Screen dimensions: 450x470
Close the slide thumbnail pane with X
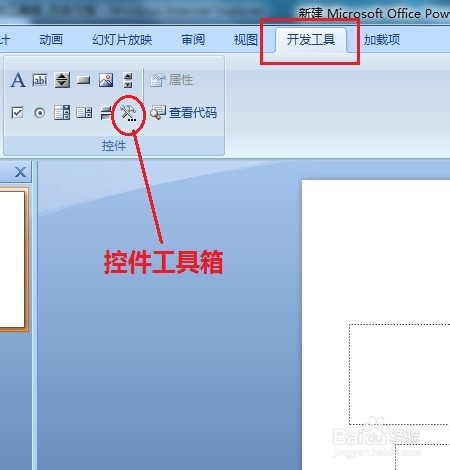(x=20, y=172)
